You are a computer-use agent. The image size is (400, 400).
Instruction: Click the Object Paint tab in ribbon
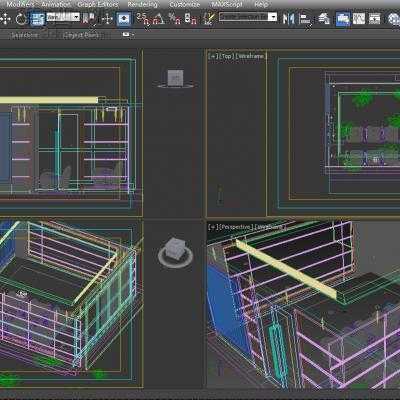click(x=81, y=35)
